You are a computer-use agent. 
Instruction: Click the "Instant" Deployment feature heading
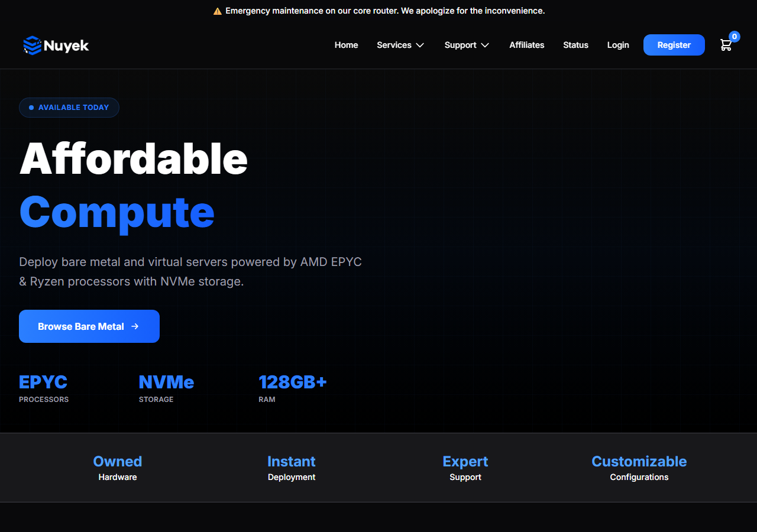click(x=292, y=461)
